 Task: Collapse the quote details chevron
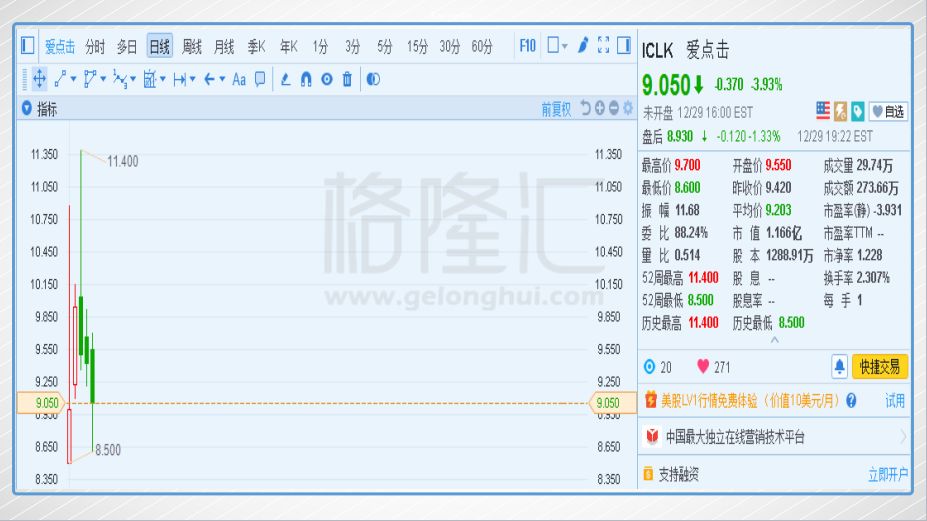pyautogui.click(x=774, y=340)
